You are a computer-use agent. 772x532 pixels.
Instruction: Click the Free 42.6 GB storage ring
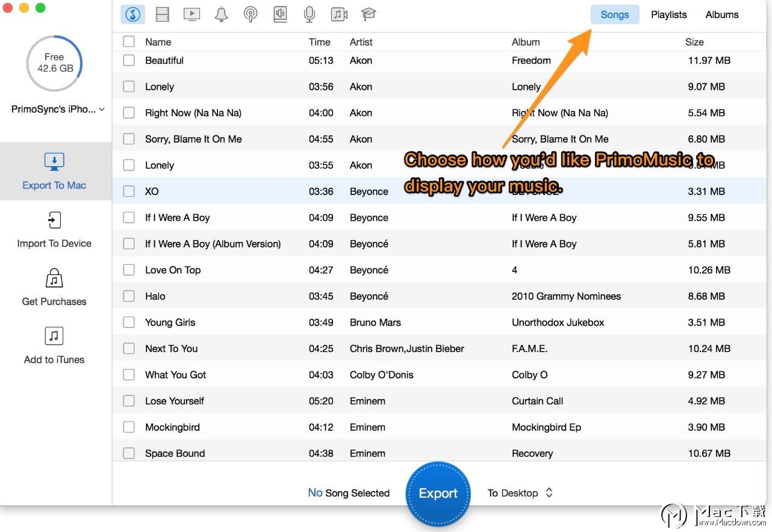coord(54,63)
